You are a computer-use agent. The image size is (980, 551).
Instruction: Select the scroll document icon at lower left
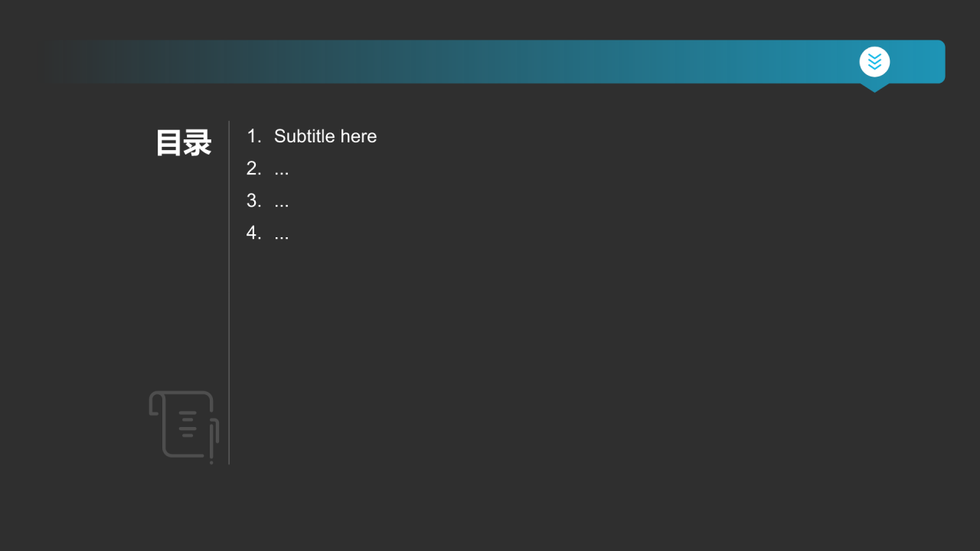tap(184, 426)
